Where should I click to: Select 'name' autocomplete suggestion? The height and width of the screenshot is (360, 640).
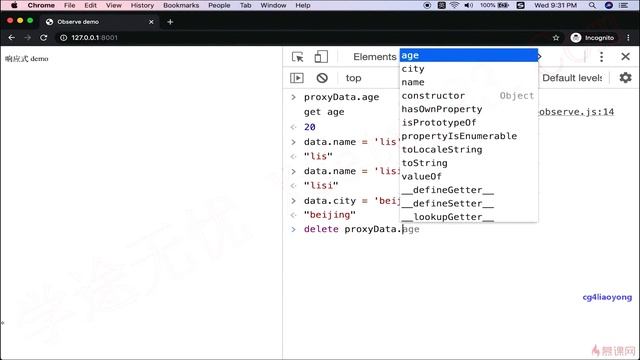(x=469, y=82)
